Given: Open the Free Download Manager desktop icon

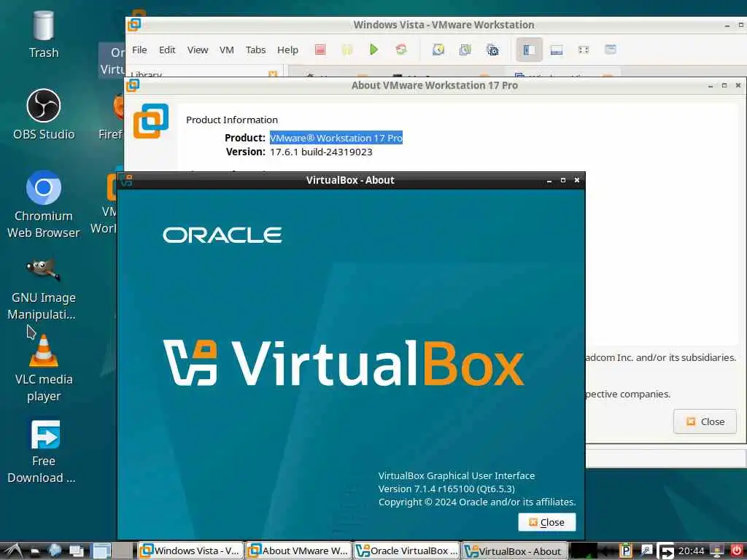Looking at the screenshot, I should pyautogui.click(x=42, y=451).
